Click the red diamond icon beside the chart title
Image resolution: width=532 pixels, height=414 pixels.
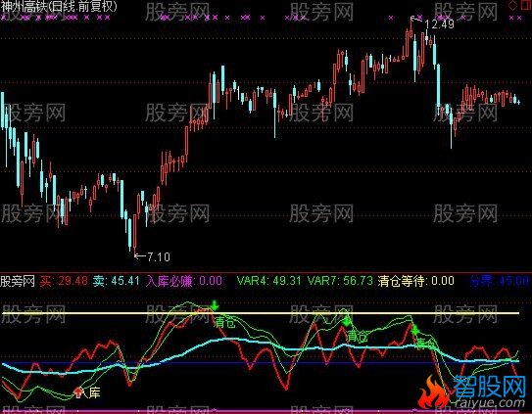[512, 5]
